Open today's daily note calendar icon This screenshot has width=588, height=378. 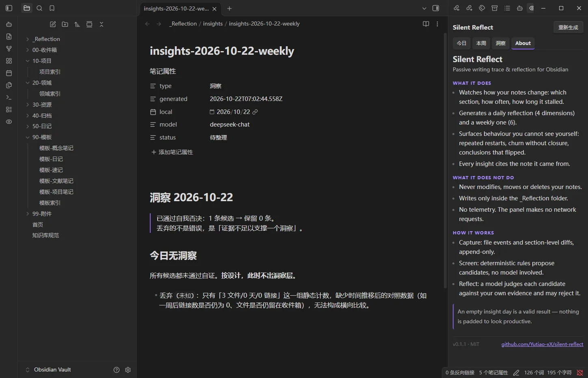coord(9,73)
